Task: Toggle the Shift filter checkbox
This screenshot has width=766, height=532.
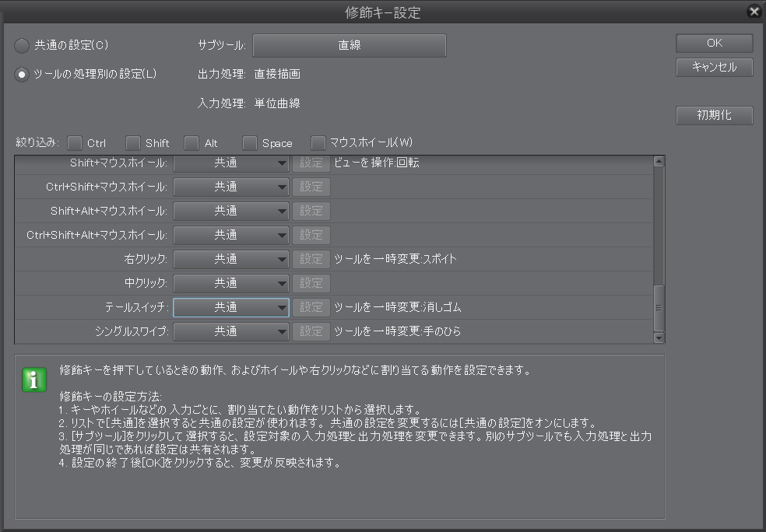Action: pos(133,143)
